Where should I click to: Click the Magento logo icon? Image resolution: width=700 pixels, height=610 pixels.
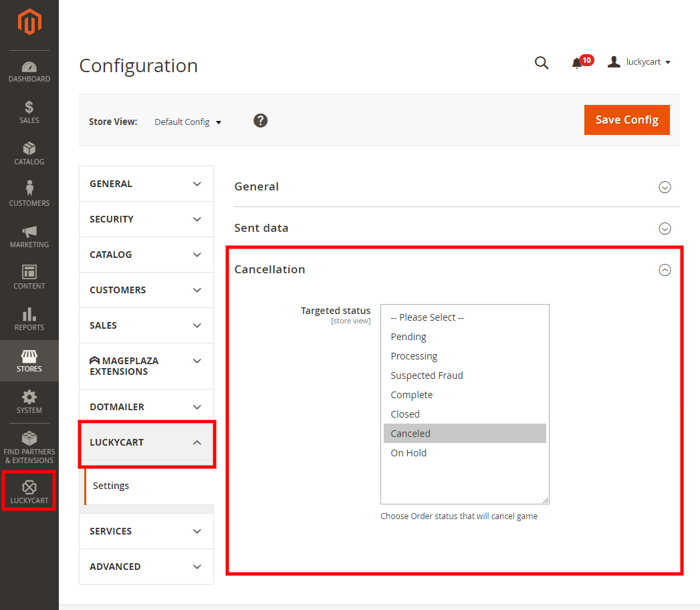click(x=29, y=23)
